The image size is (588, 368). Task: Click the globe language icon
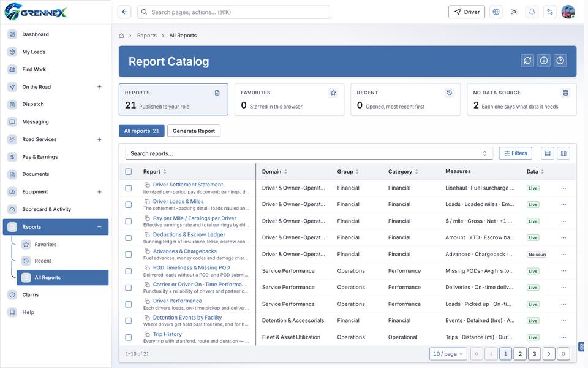point(496,12)
